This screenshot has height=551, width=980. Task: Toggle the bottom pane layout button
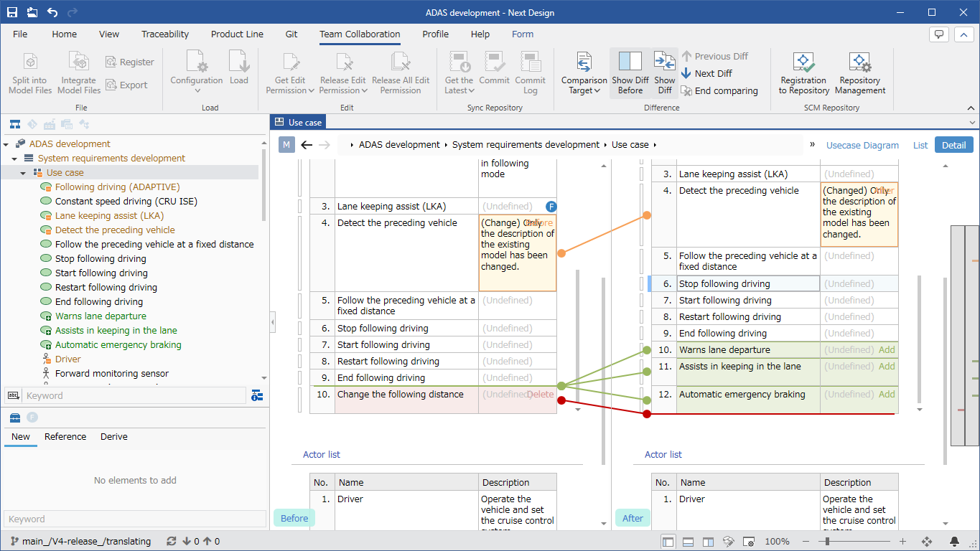point(688,542)
